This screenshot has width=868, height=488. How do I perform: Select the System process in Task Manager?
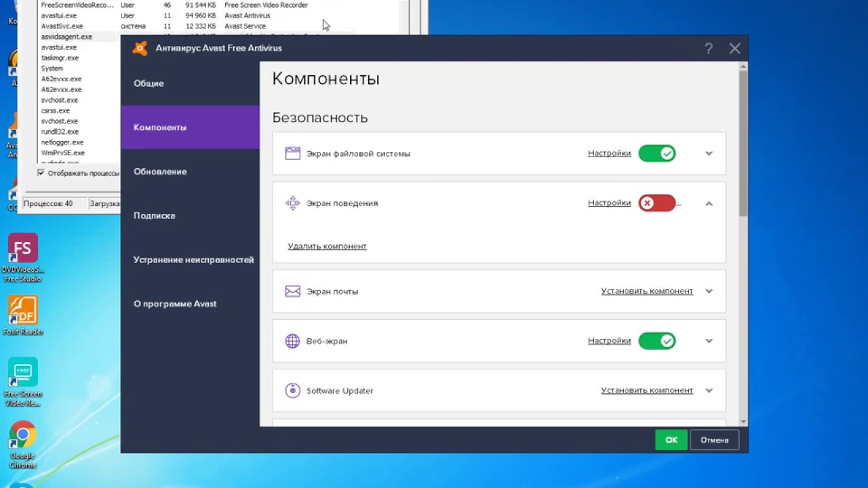coord(52,68)
